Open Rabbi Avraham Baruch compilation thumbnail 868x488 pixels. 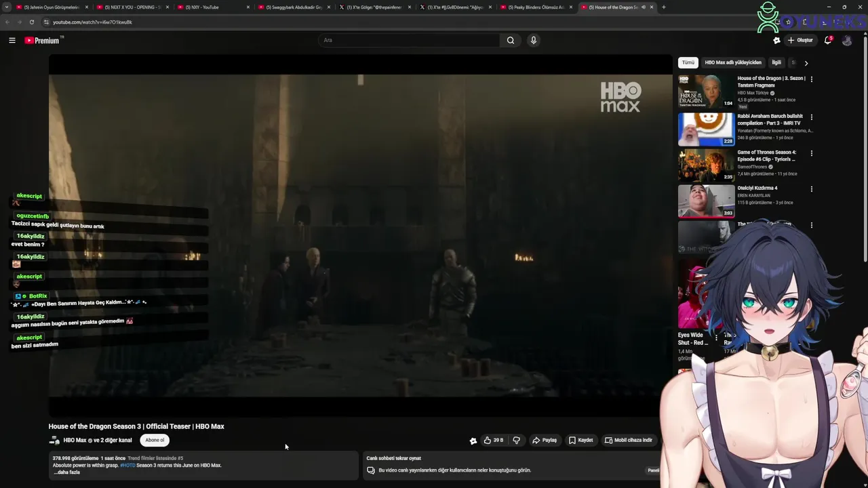click(x=706, y=129)
